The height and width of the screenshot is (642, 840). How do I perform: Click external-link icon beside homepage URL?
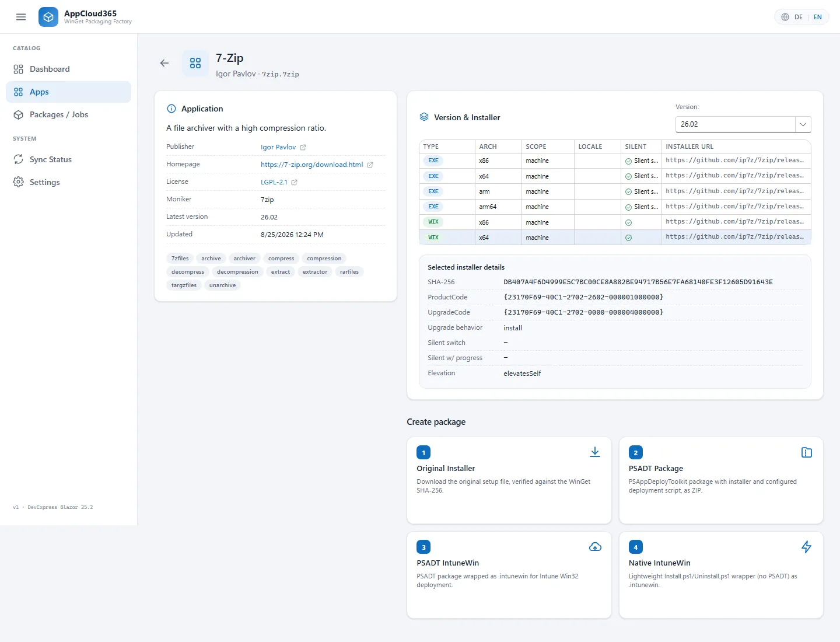tap(370, 165)
